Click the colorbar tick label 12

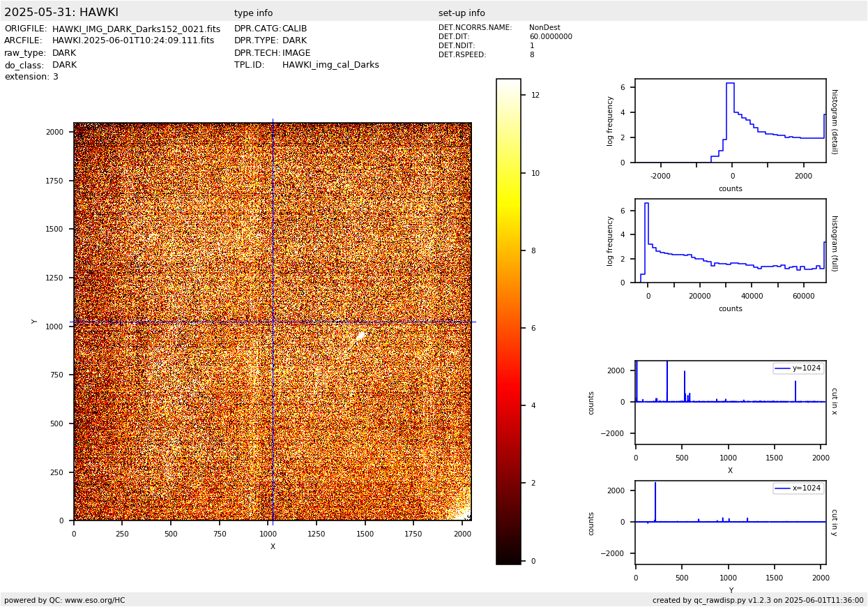click(x=535, y=96)
